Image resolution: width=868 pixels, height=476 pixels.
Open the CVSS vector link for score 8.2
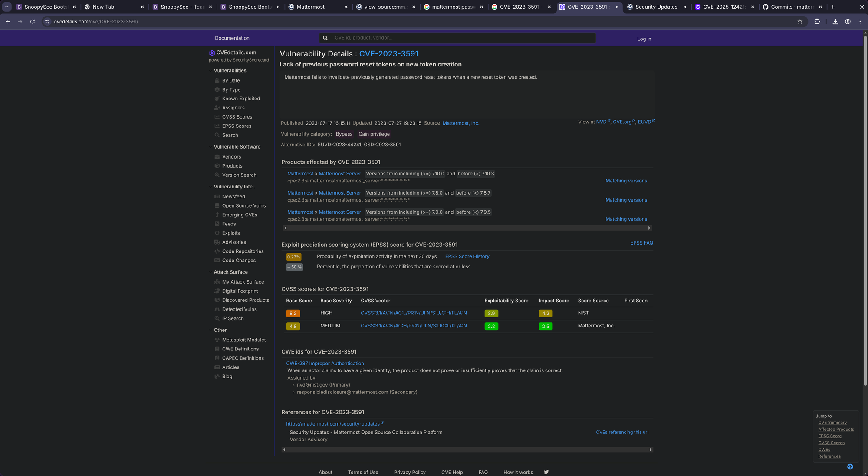click(x=414, y=313)
